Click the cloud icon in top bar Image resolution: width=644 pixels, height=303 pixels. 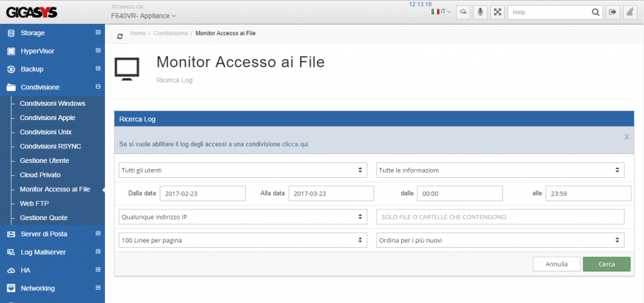463,13
